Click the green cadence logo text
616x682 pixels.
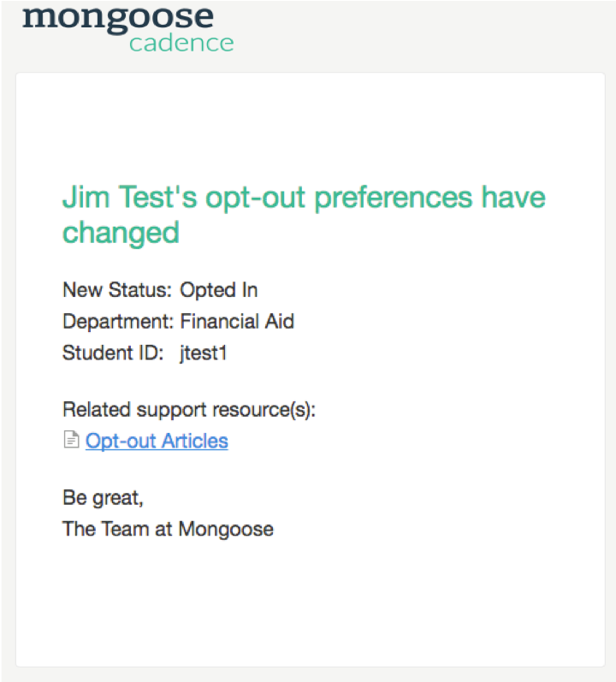click(181, 43)
